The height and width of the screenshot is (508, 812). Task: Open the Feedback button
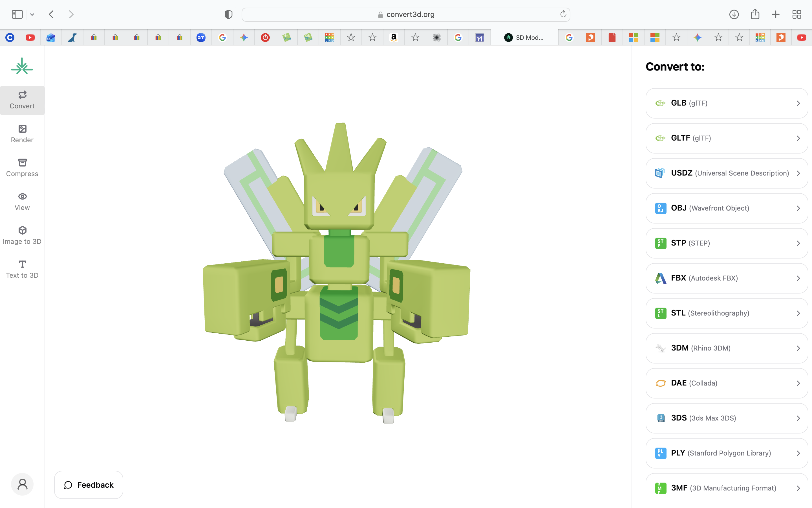pos(89,485)
